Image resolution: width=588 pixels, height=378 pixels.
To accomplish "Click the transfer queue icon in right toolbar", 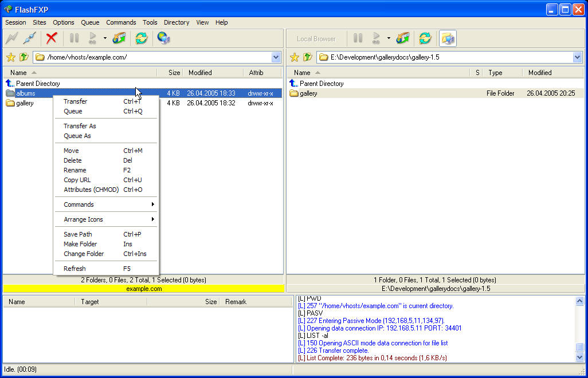I will [x=403, y=38].
